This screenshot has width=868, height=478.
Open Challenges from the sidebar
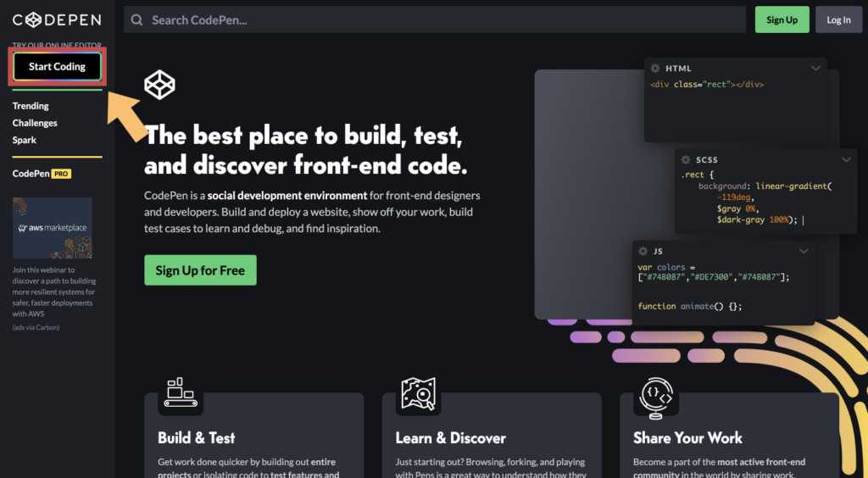(x=35, y=123)
